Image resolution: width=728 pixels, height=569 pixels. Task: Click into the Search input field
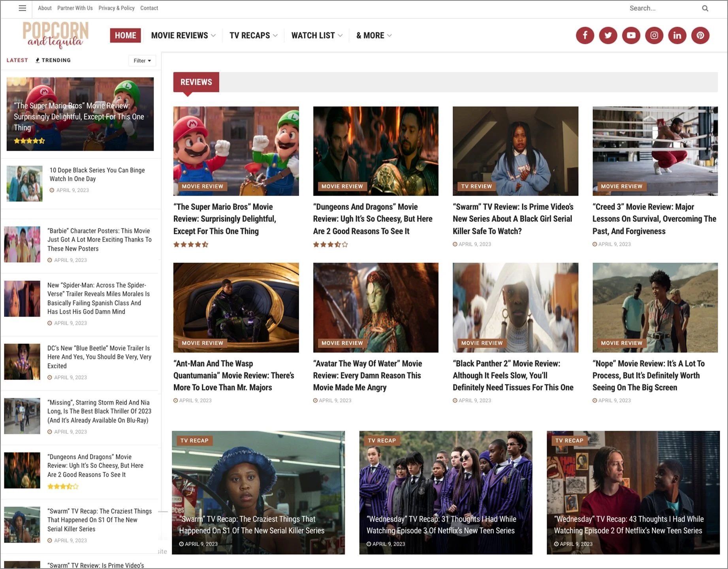tap(664, 8)
